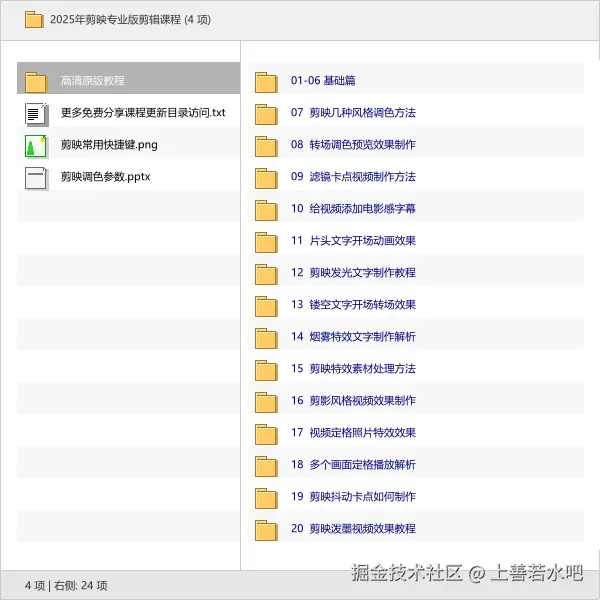600x600 pixels.
Task: Open 09 滤镜卡点视频制作方法
Action: point(353,176)
